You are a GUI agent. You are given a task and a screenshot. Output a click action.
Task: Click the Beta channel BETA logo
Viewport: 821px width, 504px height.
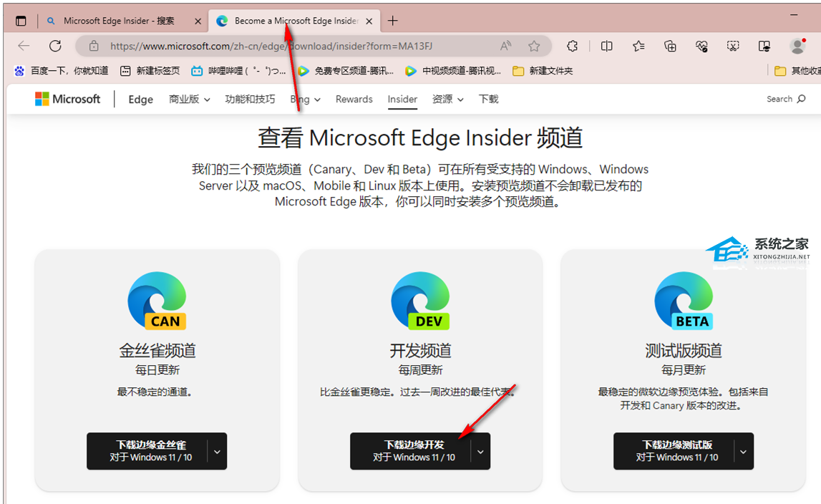click(x=684, y=300)
